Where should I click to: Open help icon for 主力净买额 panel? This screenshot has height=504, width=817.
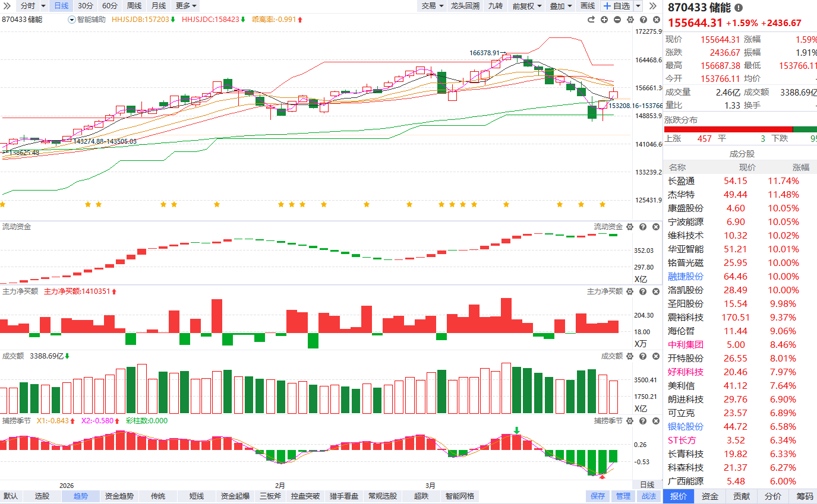coord(643,291)
